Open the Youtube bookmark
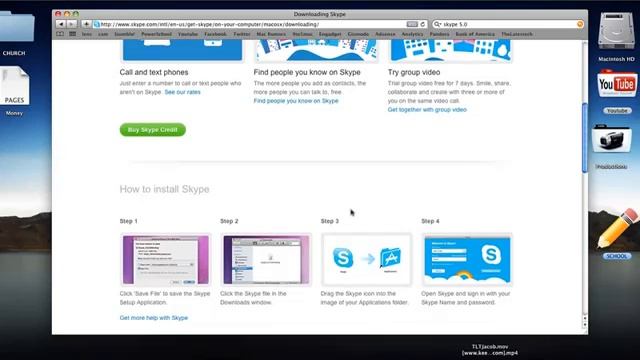This screenshot has height=360, width=640. pos(188,34)
